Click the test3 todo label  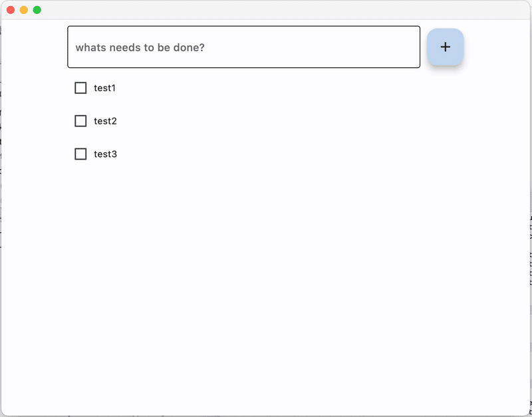point(105,154)
